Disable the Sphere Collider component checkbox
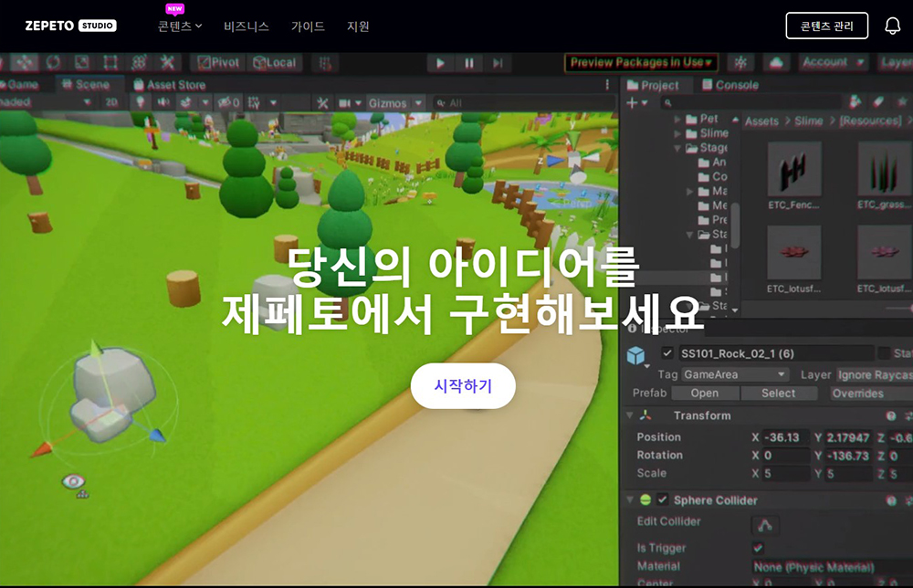This screenshot has width=913, height=588. pyautogui.click(x=663, y=500)
